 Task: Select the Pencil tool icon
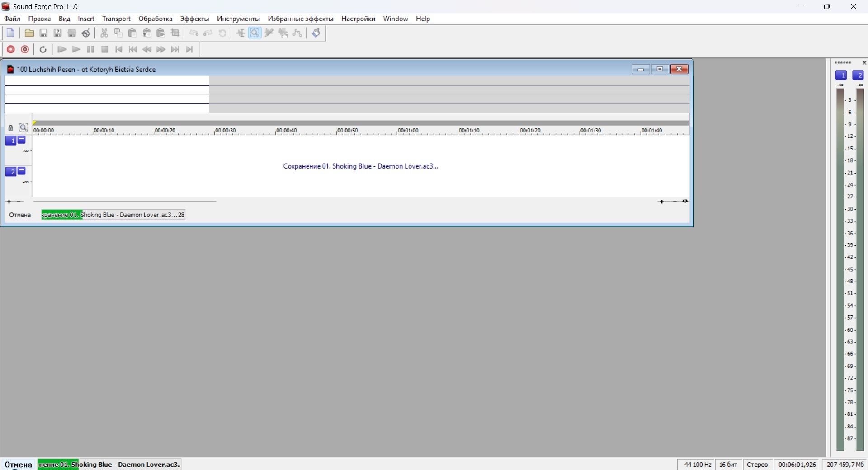[269, 33]
